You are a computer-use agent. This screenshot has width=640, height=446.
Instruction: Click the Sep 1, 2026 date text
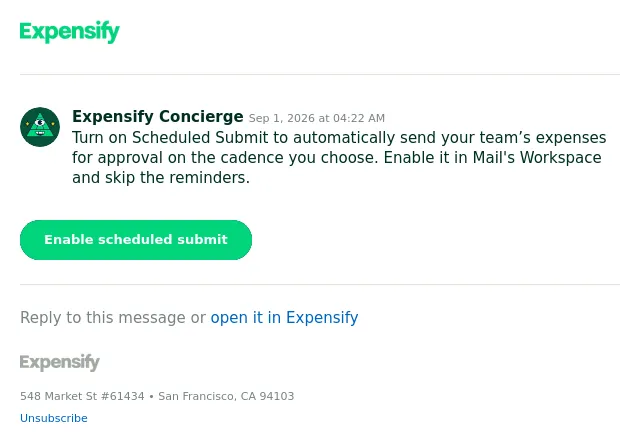(282, 118)
